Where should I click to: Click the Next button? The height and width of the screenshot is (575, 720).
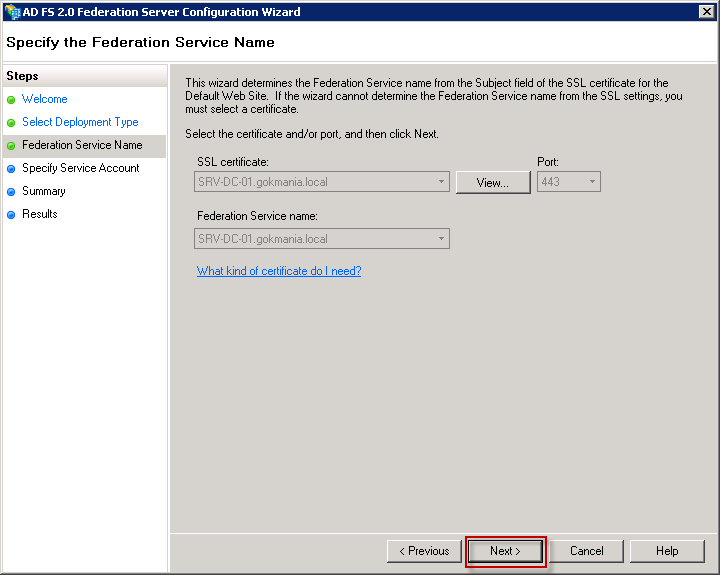[505, 551]
